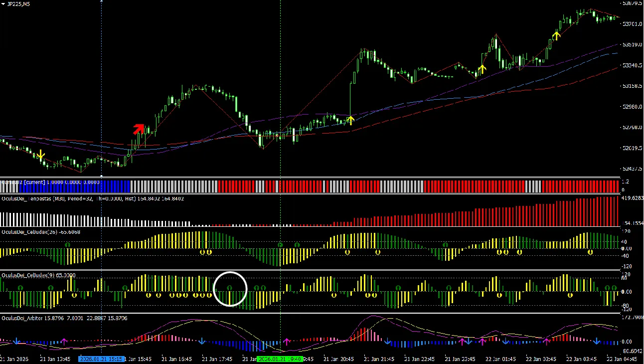The height and width of the screenshot is (364, 644).
Task: Click the leftmost blue down arrow in the Arbiter panel
Action: pos(16,341)
